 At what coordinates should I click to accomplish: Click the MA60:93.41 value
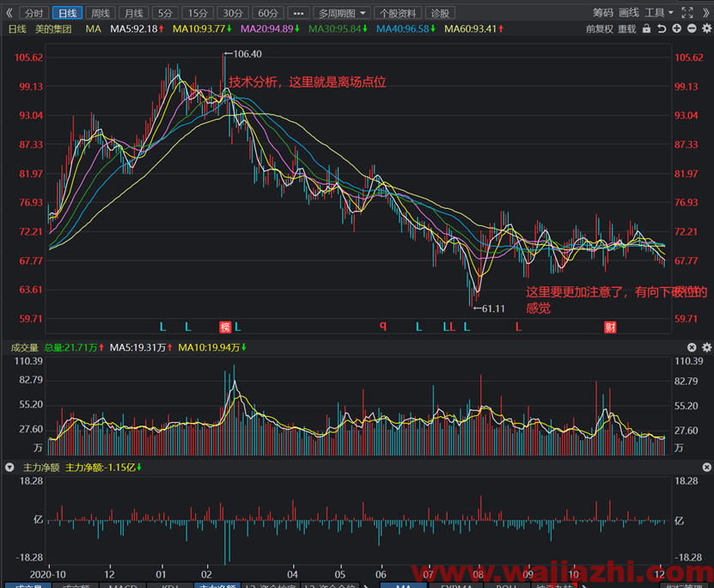[473, 29]
